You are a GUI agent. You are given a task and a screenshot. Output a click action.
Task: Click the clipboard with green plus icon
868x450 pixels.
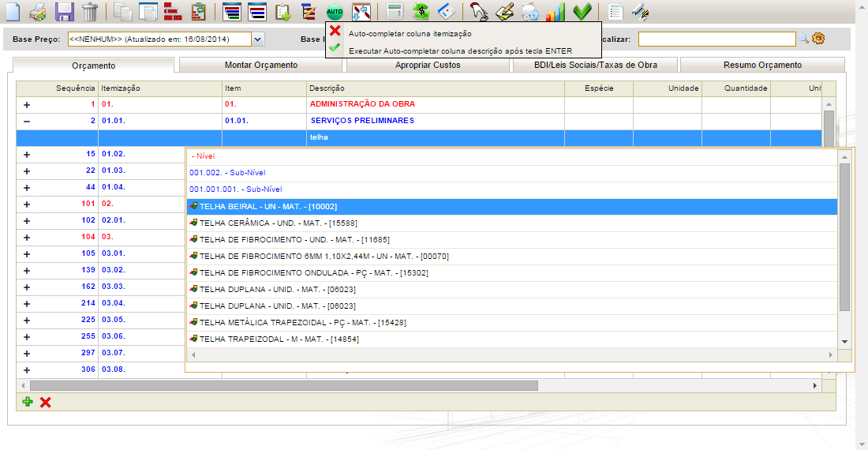(282, 12)
